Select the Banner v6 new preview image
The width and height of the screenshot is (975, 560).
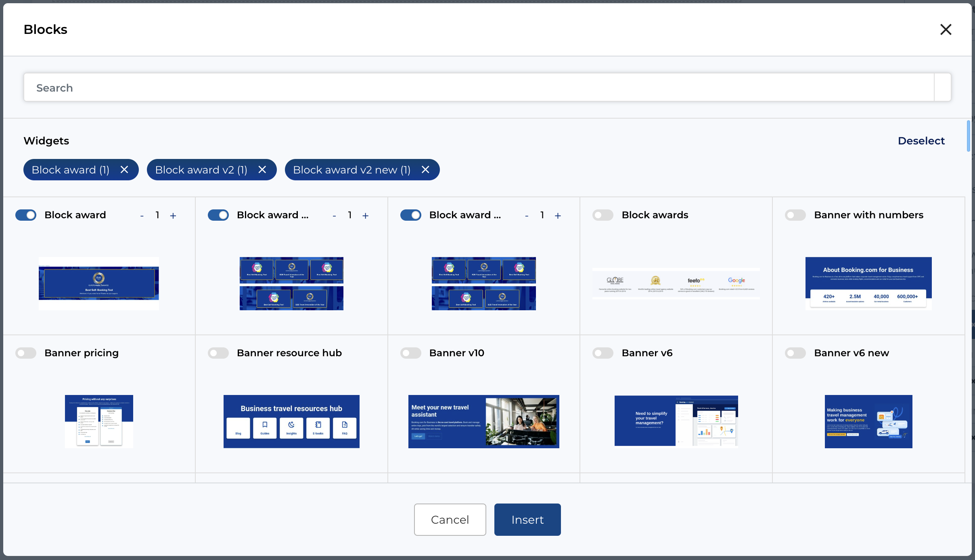868,421
